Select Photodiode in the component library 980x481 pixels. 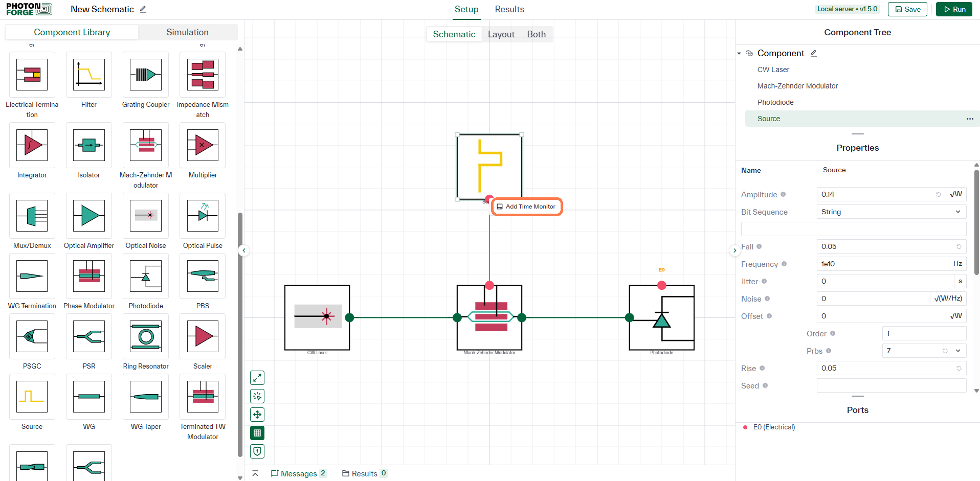[x=146, y=277]
